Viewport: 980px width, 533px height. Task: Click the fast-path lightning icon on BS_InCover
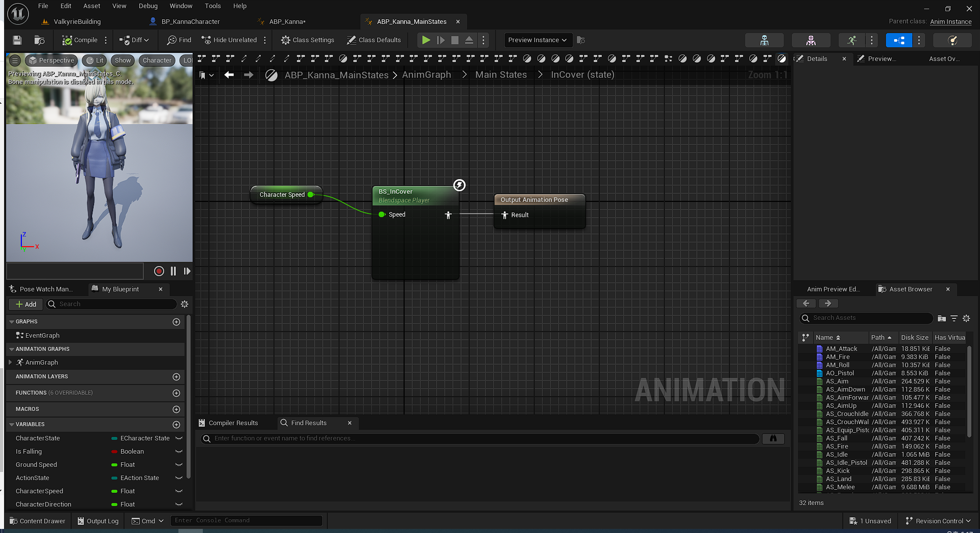(460, 185)
